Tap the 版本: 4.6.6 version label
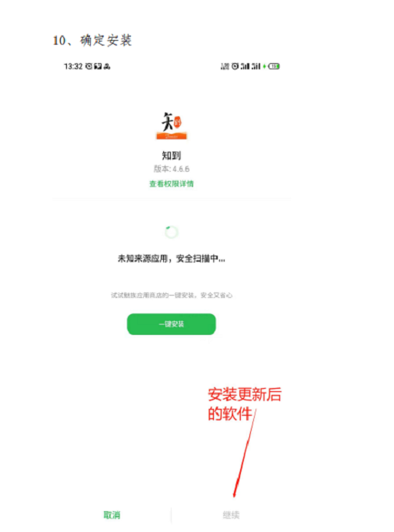Viewport: 394px width, 532px height. click(172, 169)
